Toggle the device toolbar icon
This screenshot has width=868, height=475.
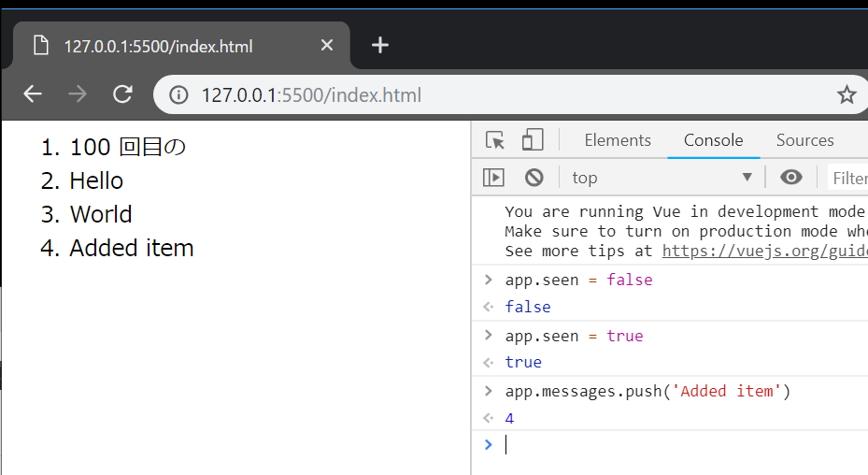click(x=533, y=140)
